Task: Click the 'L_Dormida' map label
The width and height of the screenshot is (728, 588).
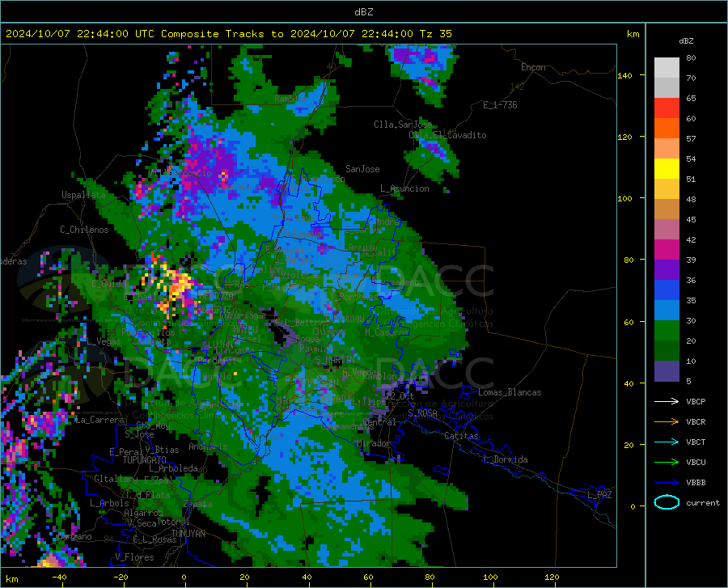Action: tap(505, 459)
